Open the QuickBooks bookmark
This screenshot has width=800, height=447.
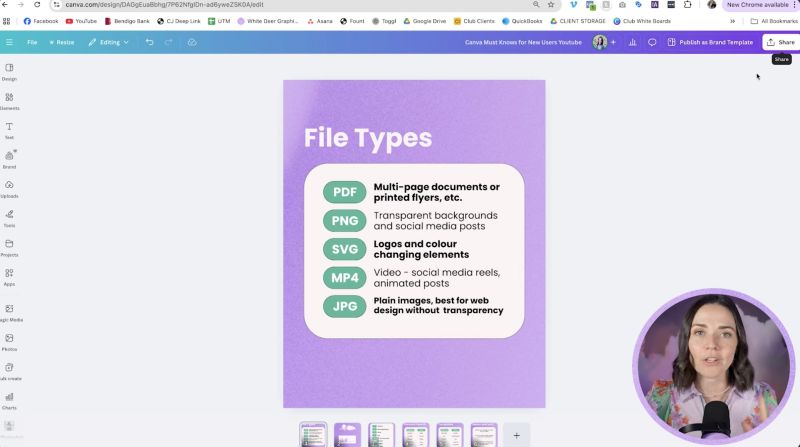tap(522, 21)
